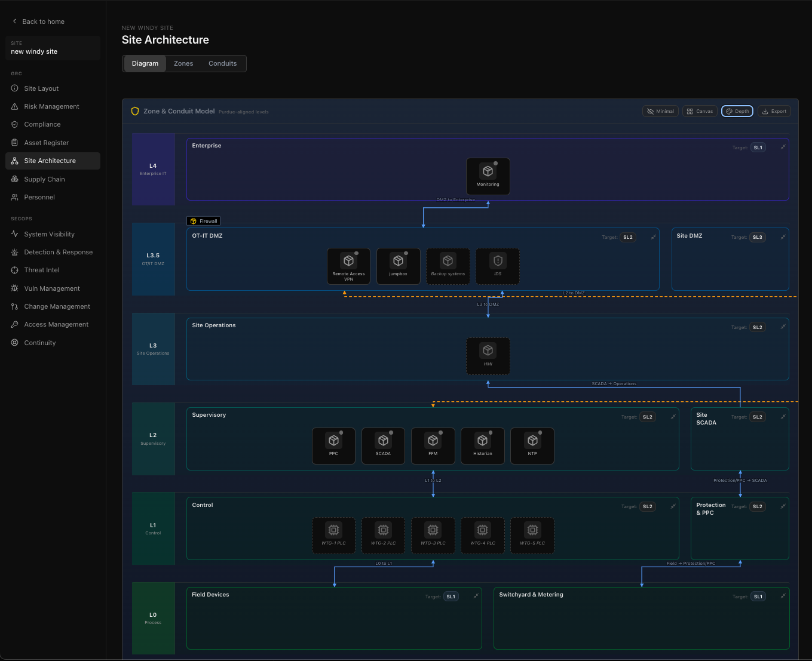Viewport: 812px width, 661px height.
Task: Select the Monitoring asset node
Action: click(x=488, y=176)
